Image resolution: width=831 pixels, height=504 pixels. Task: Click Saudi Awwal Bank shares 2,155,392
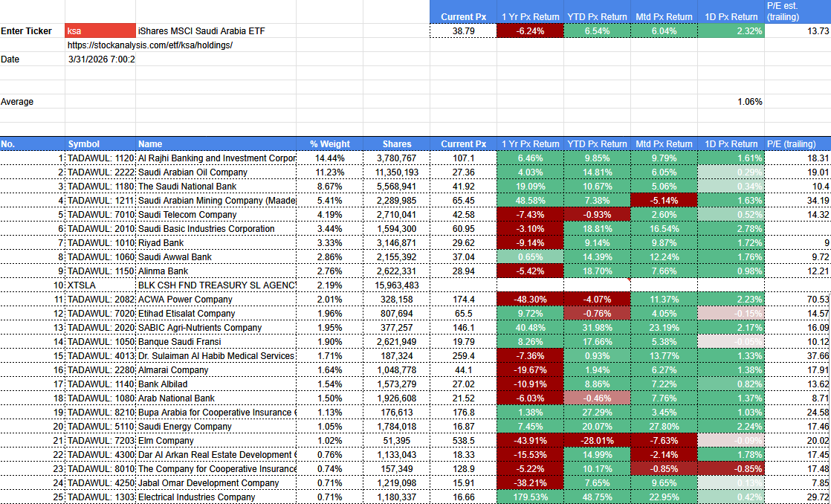(x=396, y=257)
